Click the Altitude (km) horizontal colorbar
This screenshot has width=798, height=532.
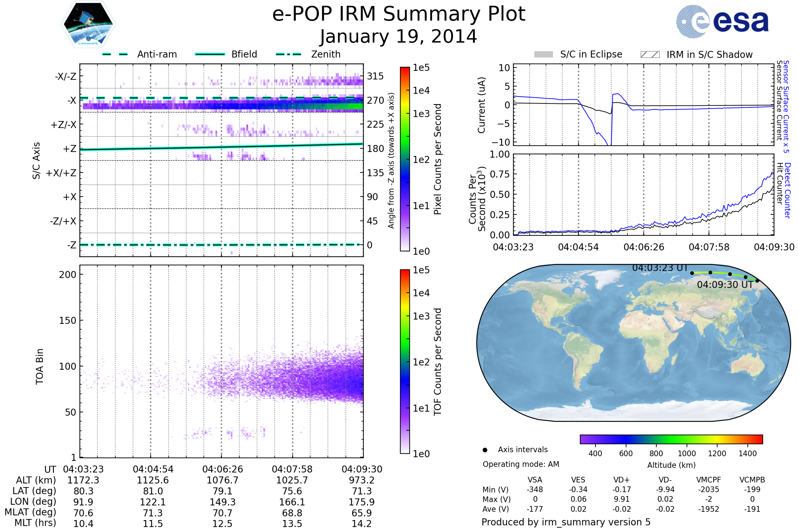click(671, 439)
